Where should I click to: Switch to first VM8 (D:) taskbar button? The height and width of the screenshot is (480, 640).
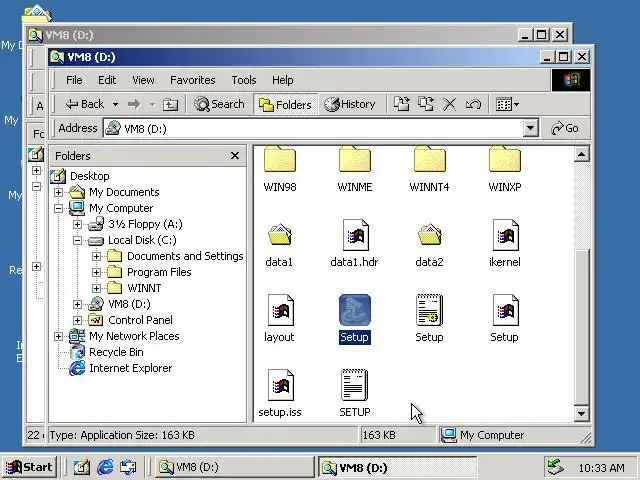pyautogui.click(x=234, y=467)
